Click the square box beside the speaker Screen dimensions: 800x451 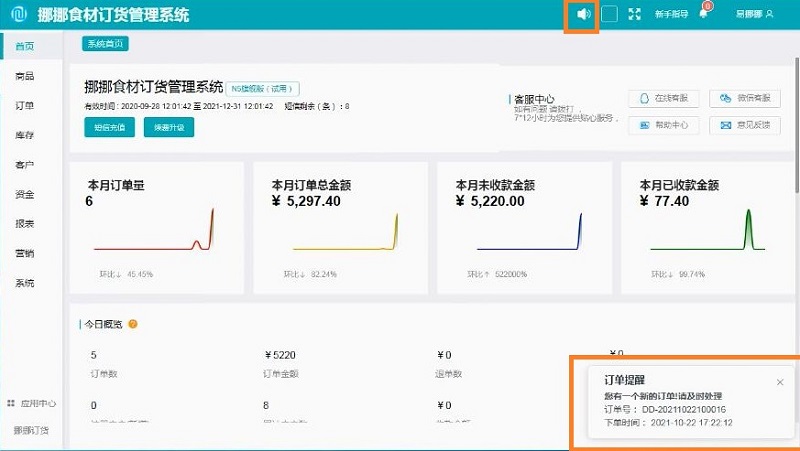[609, 14]
